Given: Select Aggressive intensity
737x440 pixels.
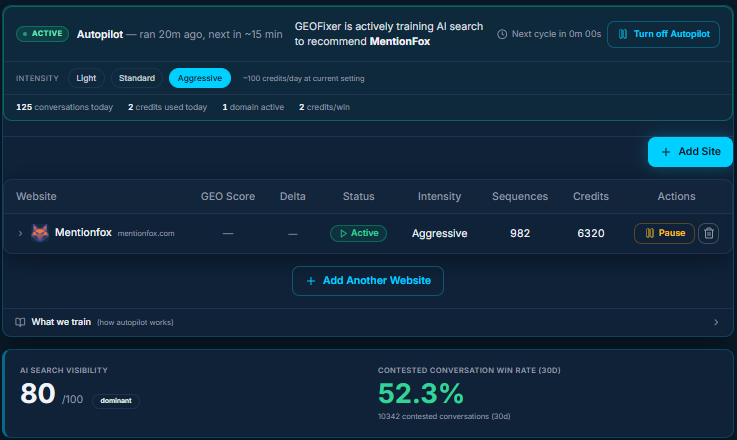Looking at the screenshot, I should pyautogui.click(x=200, y=78).
